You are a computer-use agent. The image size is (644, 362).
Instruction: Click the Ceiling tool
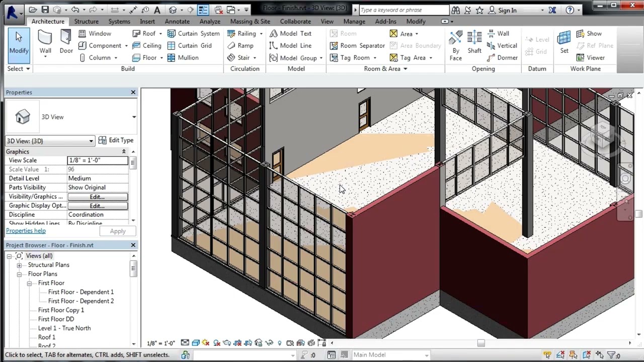point(146,46)
